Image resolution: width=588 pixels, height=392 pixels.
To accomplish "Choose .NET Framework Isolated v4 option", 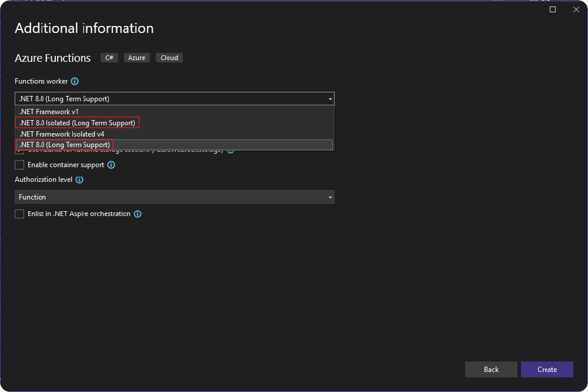I will click(62, 134).
